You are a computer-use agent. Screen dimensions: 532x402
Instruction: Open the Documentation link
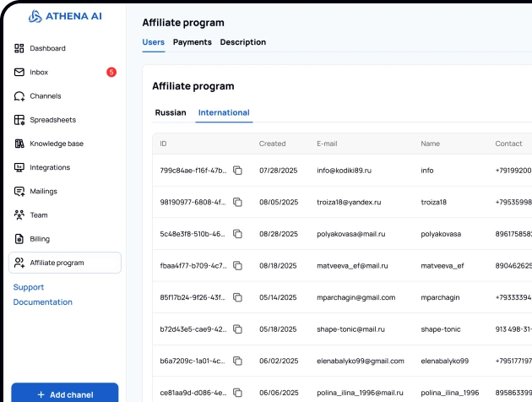click(43, 301)
